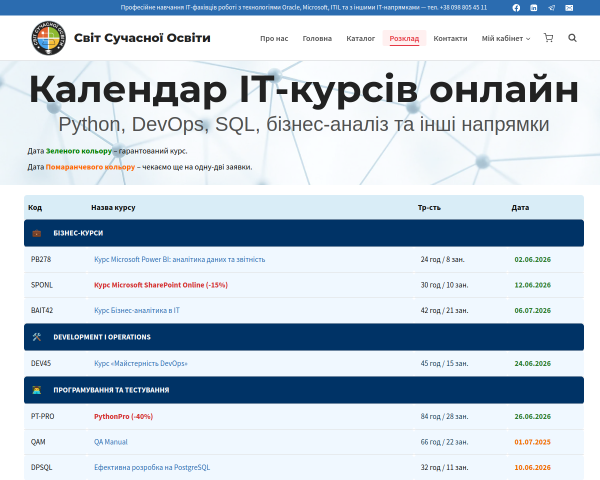600x480 pixels.
Task: Click the DEVELOPMENT I OPERATIONS section header
Action: click(304, 337)
